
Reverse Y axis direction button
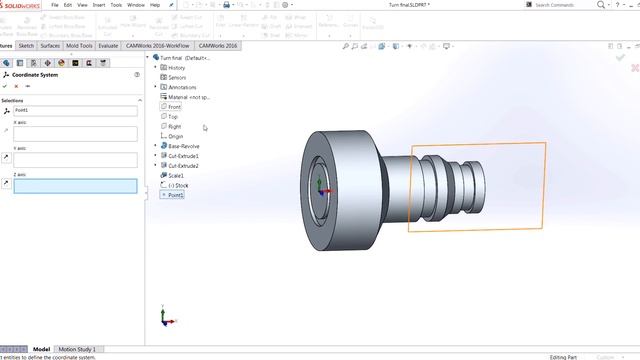point(6,158)
